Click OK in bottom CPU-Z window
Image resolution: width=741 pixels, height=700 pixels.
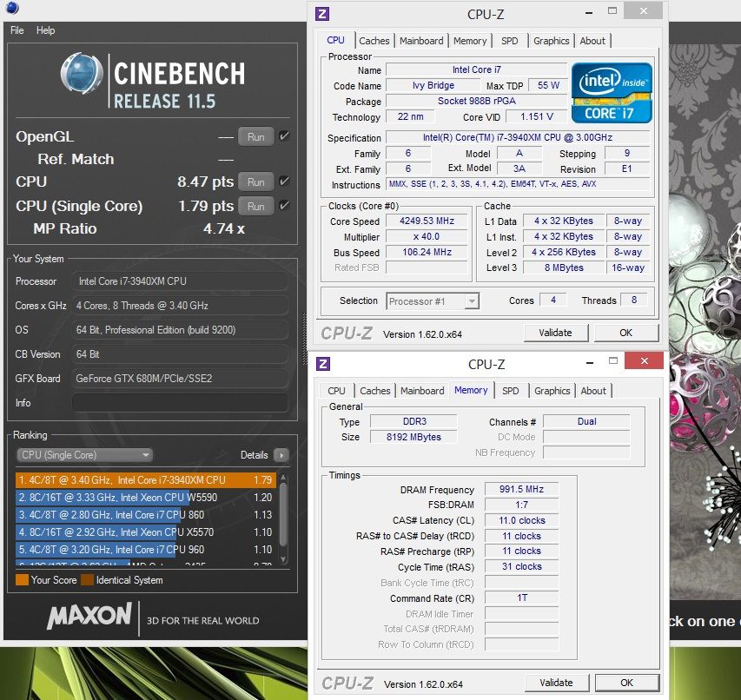pyautogui.click(x=626, y=683)
